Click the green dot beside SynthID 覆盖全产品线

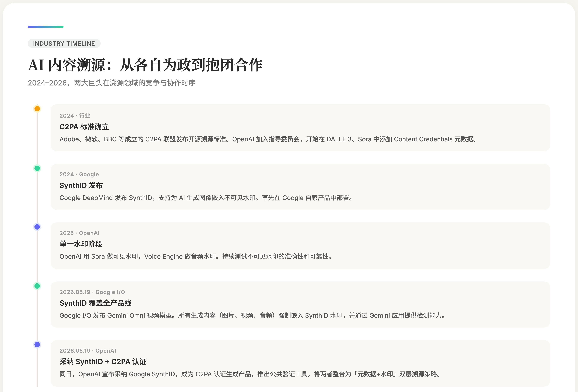click(37, 286)
